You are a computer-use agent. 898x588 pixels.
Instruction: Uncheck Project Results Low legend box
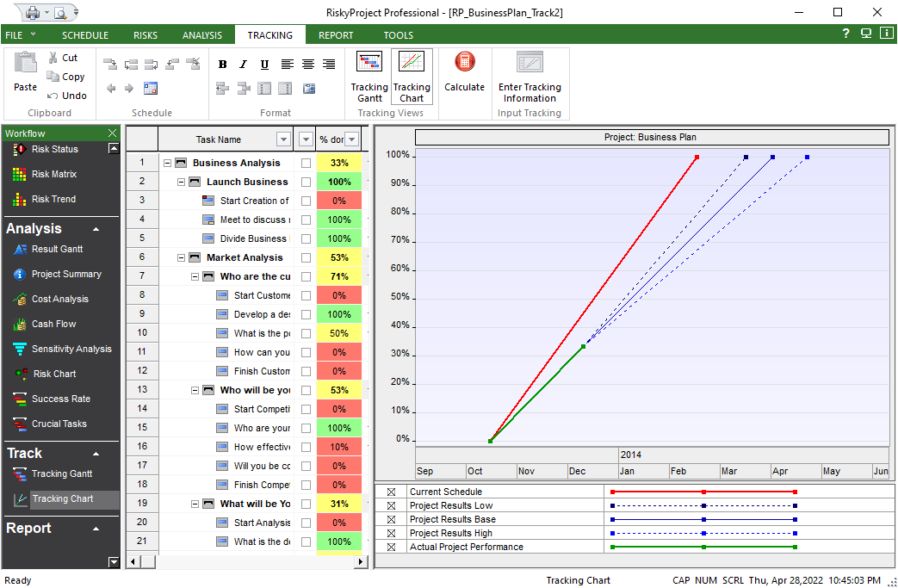click(x=391, y=505)
